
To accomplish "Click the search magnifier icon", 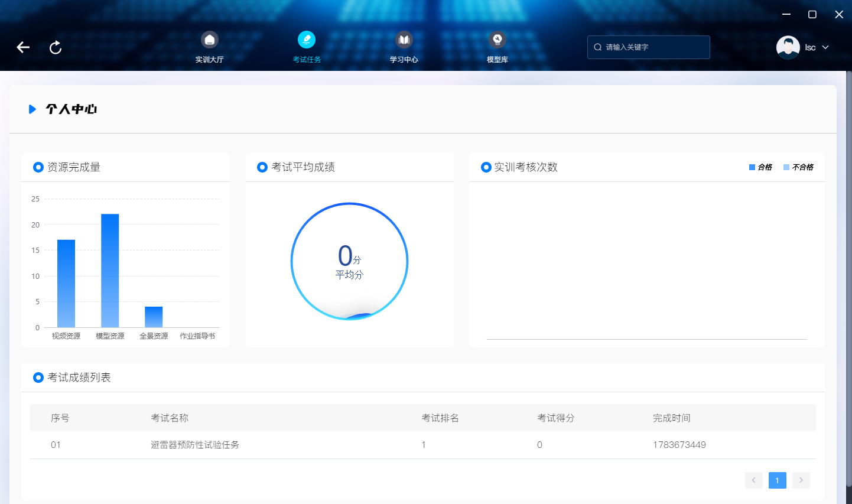I will pos(598,47).
